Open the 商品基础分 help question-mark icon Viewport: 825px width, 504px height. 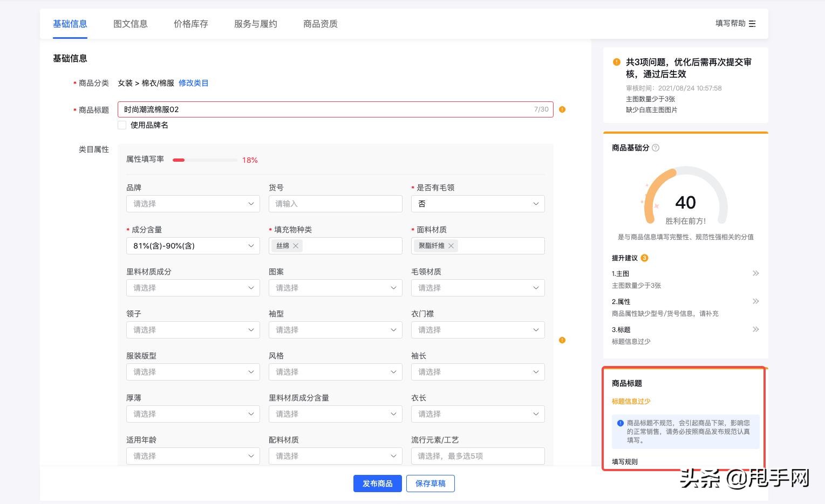(656, 148)
